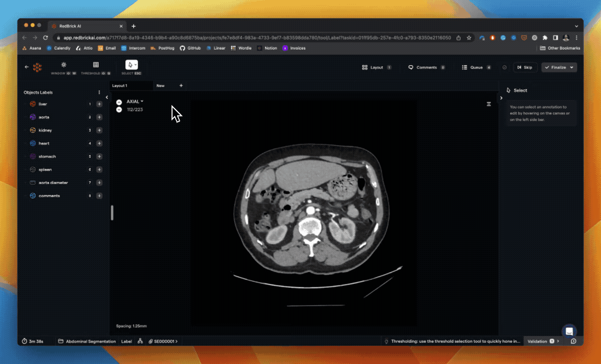Open the Intercom chat bubble

pos(569,331)
